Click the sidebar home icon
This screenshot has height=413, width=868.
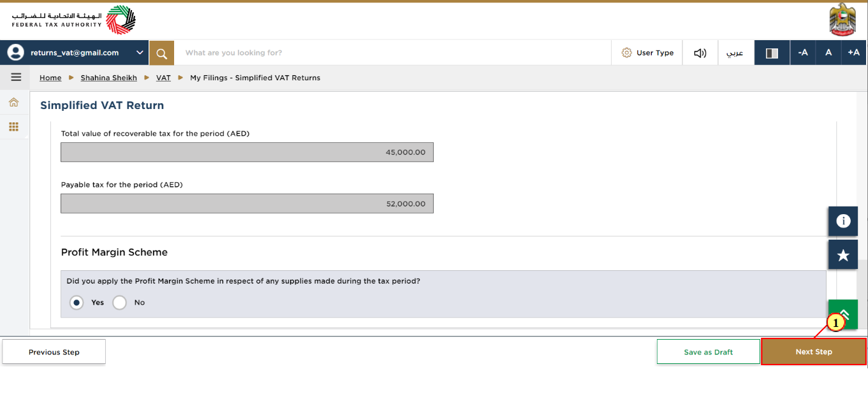(x=13, y=102)
